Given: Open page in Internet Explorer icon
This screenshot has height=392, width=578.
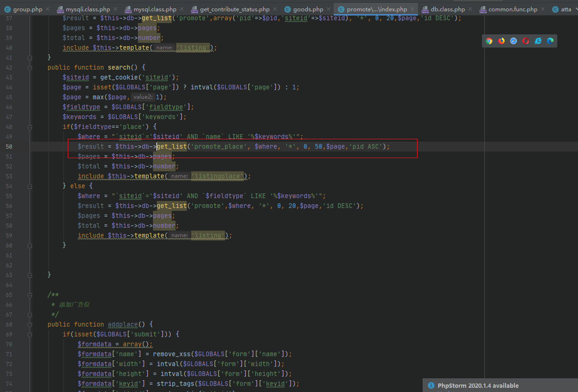Looking at the screenshot, I should [x=538, y=41].
